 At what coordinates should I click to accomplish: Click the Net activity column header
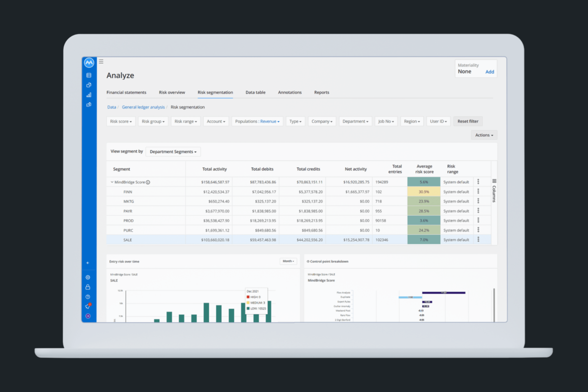[355, 169]
